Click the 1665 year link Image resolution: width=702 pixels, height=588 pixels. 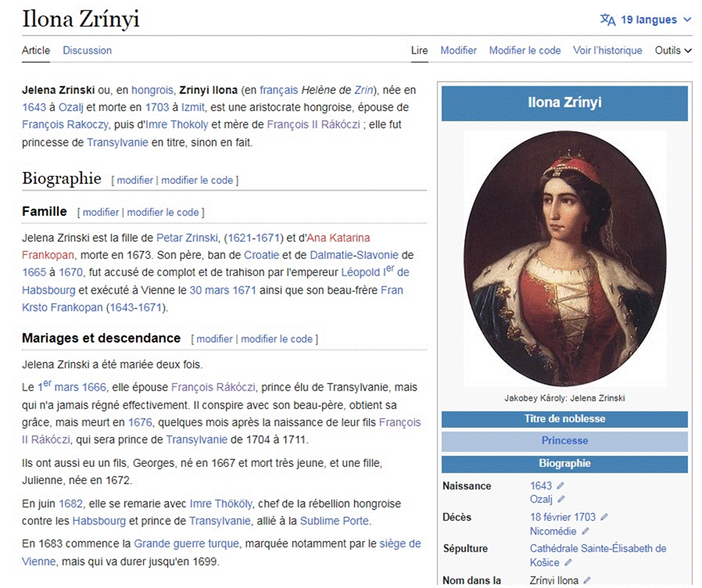click(34, 272)
